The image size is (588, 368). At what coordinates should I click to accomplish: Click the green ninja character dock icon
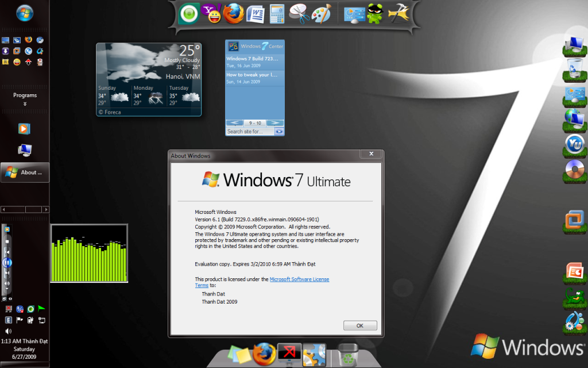[x=376, y=14]
